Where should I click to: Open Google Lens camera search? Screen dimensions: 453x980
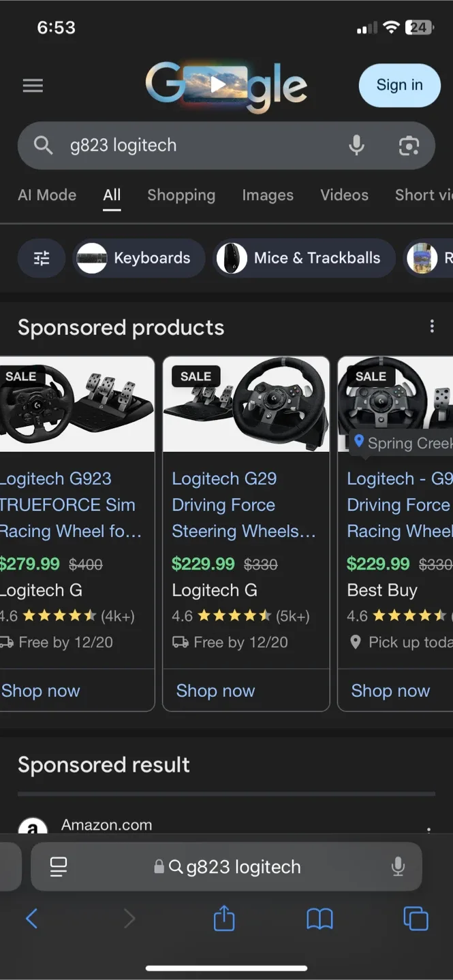coord(409,145)
